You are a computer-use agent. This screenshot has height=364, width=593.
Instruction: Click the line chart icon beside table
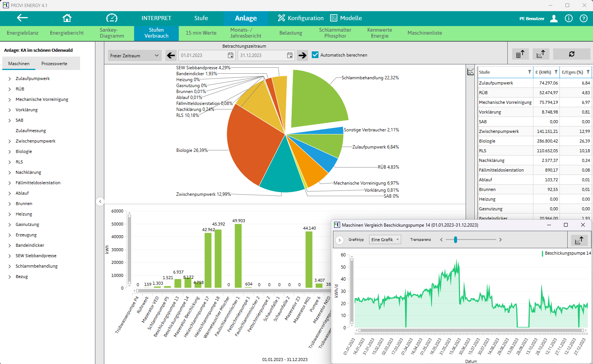pyautogui.click(x=471, y=72)
